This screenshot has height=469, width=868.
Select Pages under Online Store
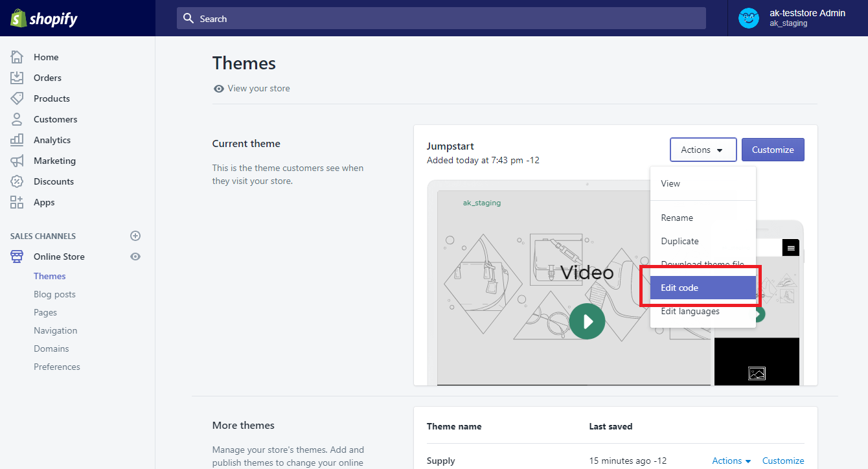[45, 312]
